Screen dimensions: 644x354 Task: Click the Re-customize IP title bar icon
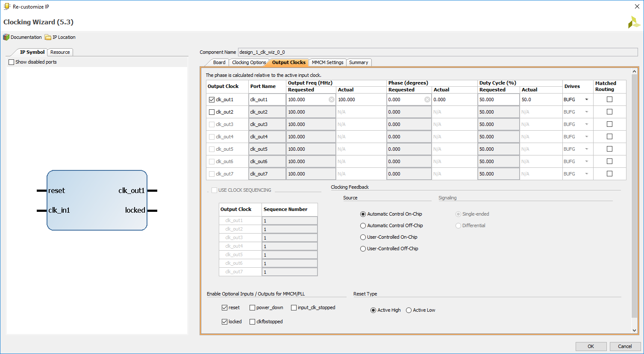click(7, 7)
